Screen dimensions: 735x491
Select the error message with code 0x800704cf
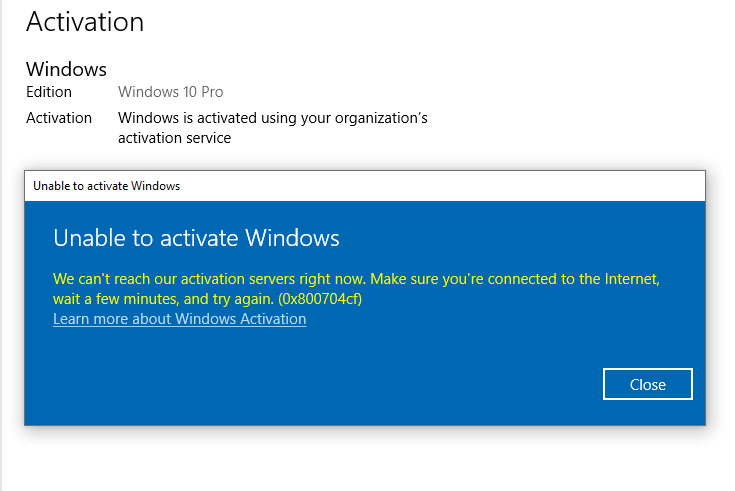coord(356,289)
